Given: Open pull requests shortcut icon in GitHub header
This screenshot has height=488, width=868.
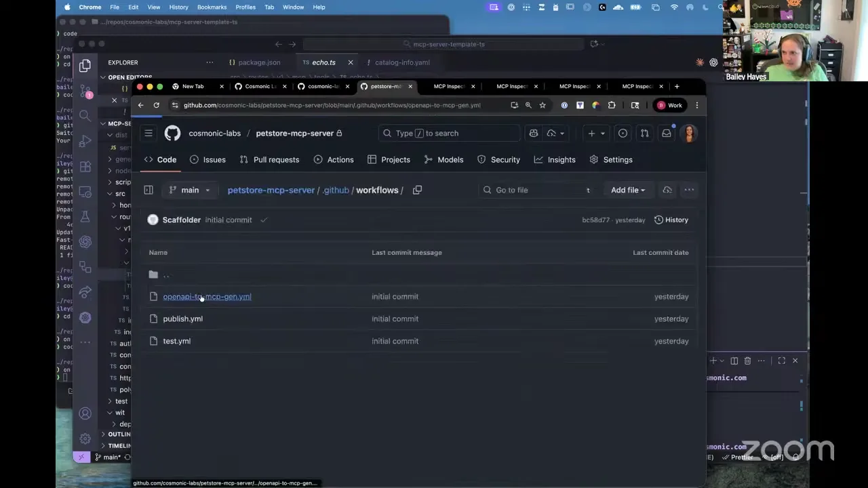Looking at the screenshot, I should (x=645, y=134).
